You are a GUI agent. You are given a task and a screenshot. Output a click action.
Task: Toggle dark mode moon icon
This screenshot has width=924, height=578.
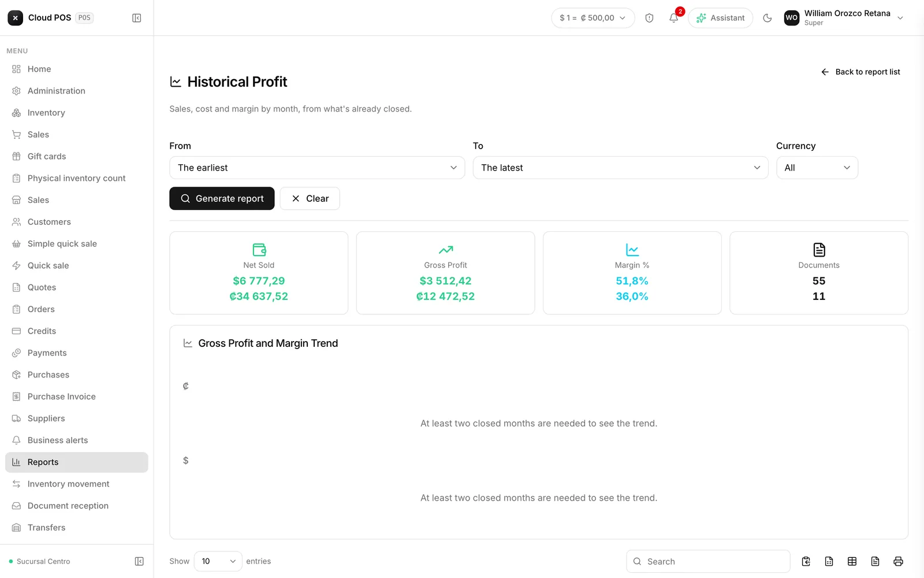click(767, 18)
